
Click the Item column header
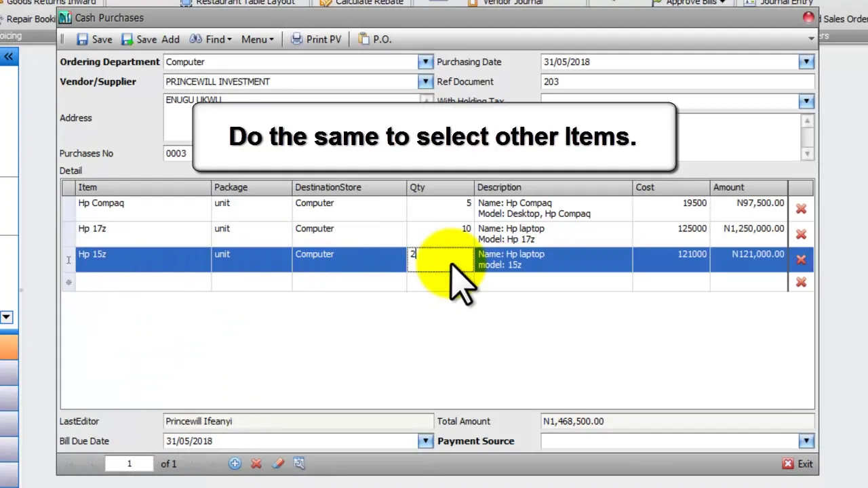(143, 187)
